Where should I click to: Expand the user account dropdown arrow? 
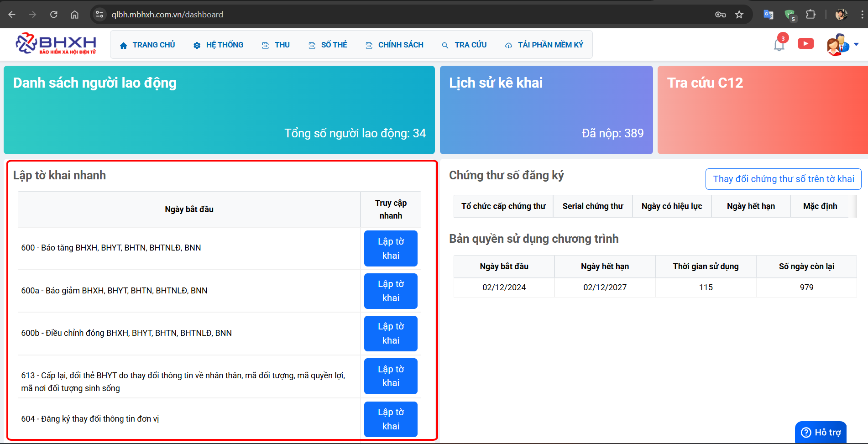(856, 45)
